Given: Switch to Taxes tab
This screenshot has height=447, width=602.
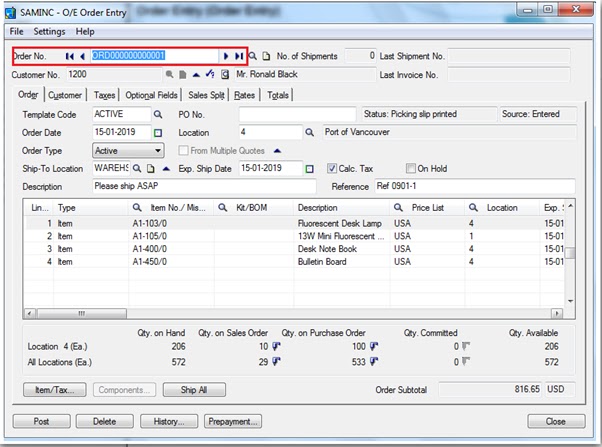Looking at the screenshot, I should [104, 95].
